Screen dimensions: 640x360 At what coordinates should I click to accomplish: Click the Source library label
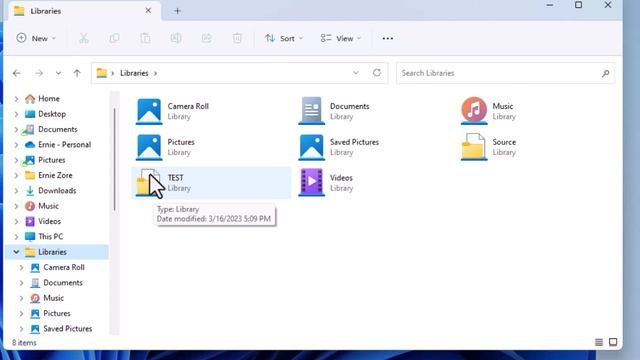coord(504,142)
